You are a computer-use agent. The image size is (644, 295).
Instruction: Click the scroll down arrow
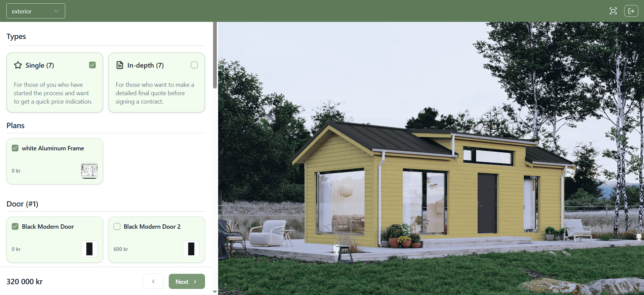(215, 292)
